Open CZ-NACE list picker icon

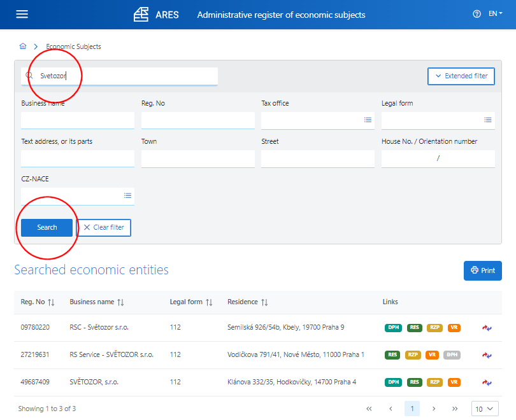click(127, 195)
